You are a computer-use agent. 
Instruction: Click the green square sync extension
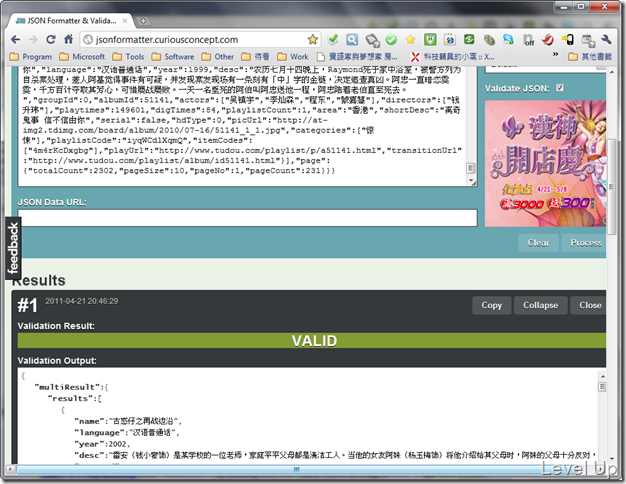click(469, 39)
